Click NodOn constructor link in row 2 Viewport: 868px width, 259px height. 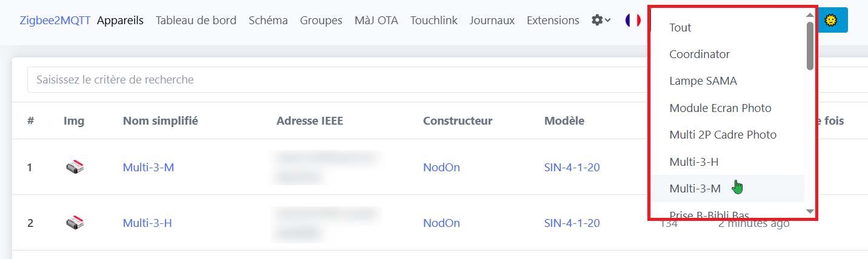(x=441, y=223)
